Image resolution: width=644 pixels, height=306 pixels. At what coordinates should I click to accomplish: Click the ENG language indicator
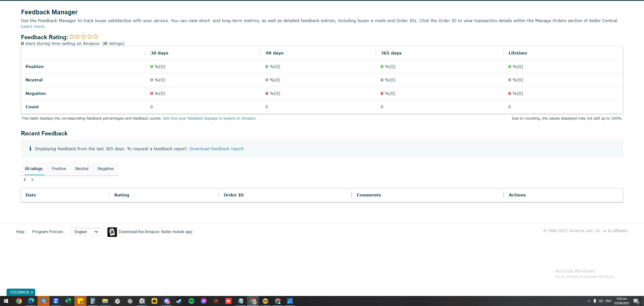click(x=609, y=301)
